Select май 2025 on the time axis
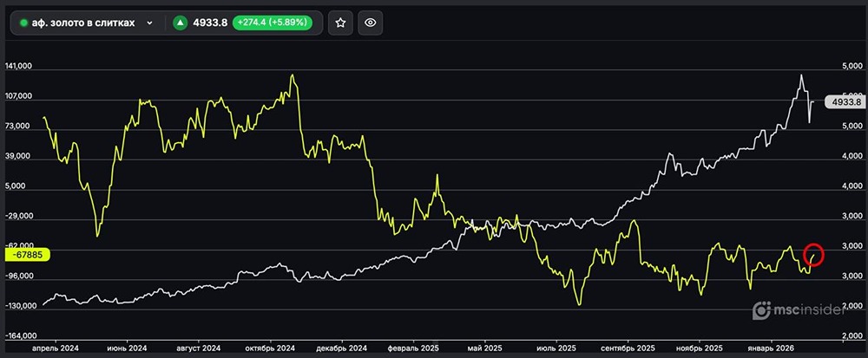Screen dimensions: 868x358 click(484, 348)
